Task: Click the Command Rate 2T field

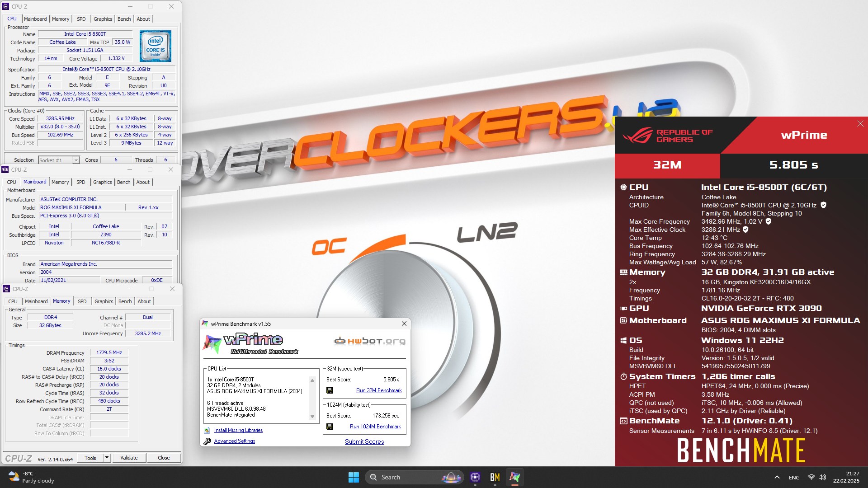Action: 109,409
